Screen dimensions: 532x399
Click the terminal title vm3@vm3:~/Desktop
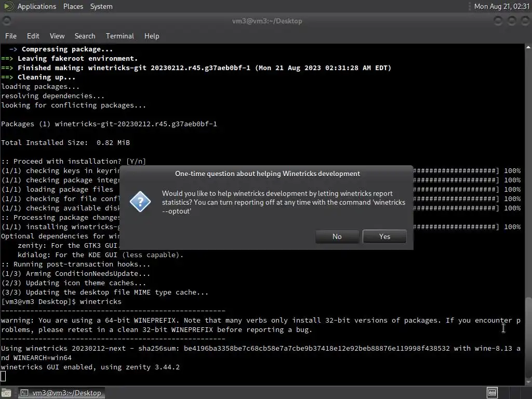[x=267, y=21]
